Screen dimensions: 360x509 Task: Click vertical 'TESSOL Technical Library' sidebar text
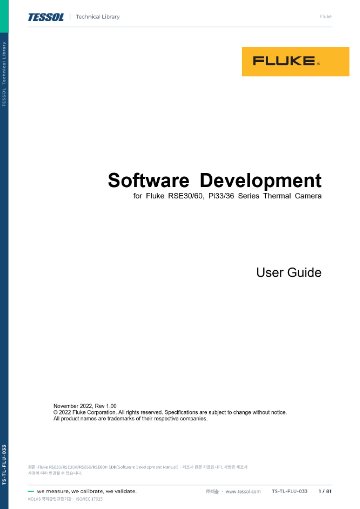pos(4,74)
